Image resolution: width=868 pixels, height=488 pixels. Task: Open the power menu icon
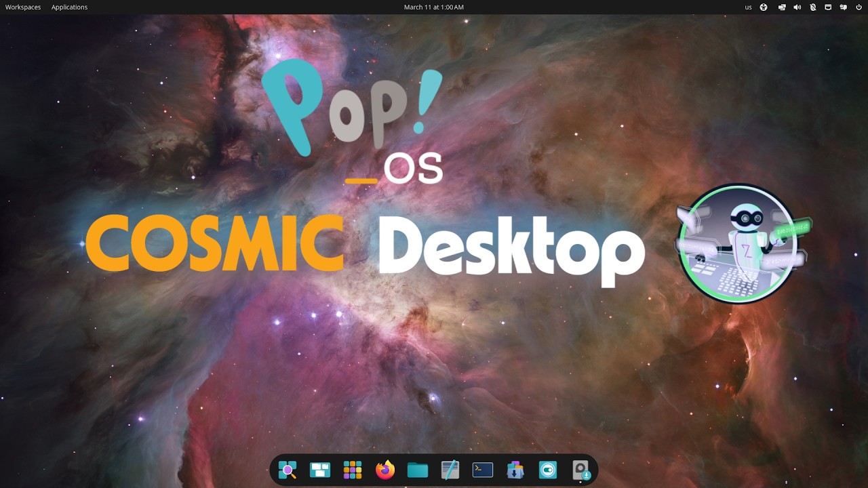[x=859, y=7]
